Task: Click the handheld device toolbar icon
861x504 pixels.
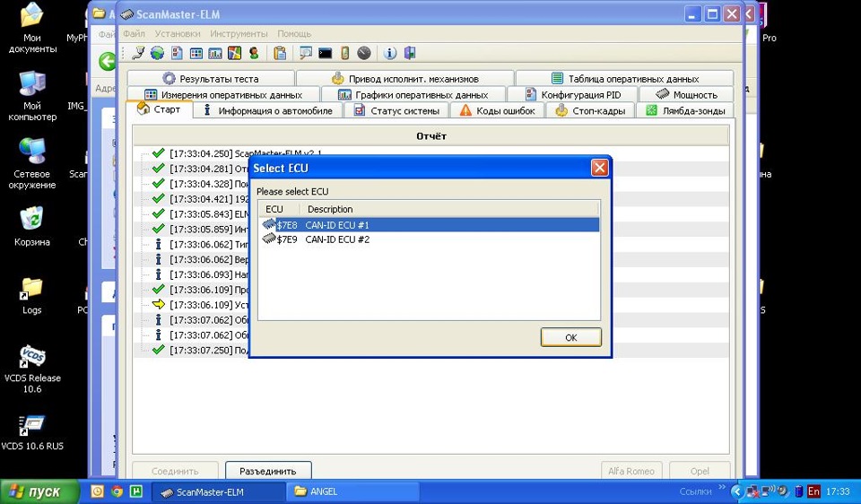Action: click(x=344, y=53)
